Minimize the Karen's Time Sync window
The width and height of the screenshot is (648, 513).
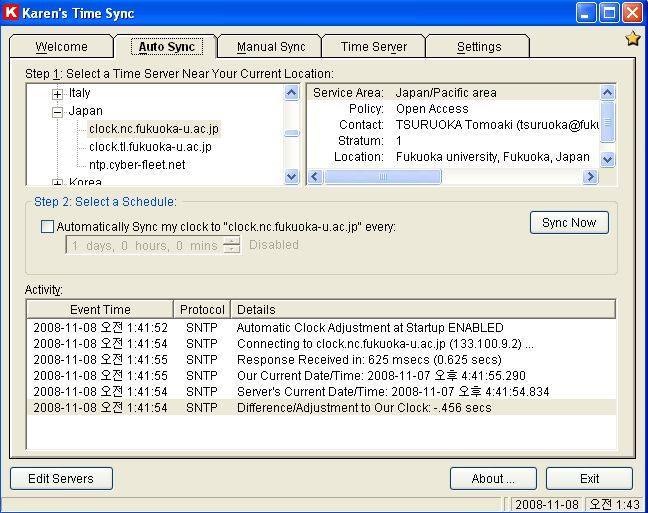586,13
